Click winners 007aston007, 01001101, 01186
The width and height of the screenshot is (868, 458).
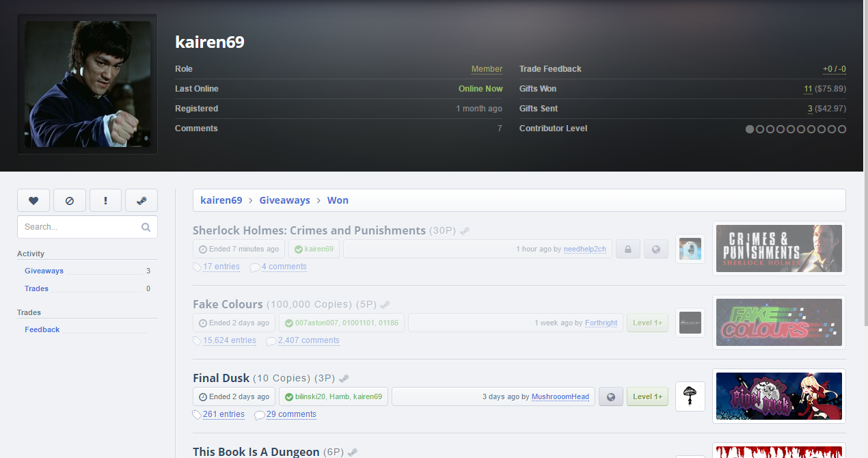[347, 323]
